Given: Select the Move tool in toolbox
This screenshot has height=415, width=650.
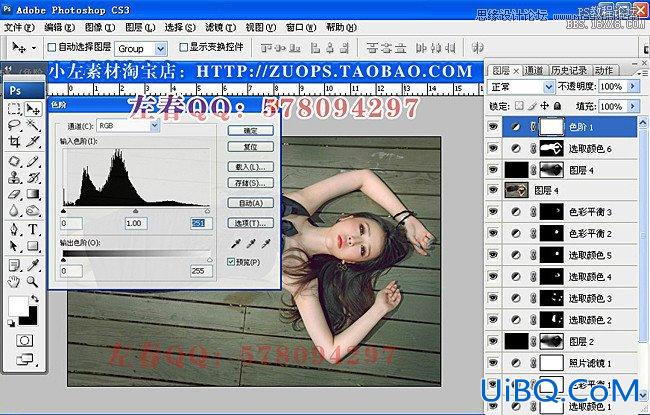Looking at the screenshot, I should tap(33, 109).
